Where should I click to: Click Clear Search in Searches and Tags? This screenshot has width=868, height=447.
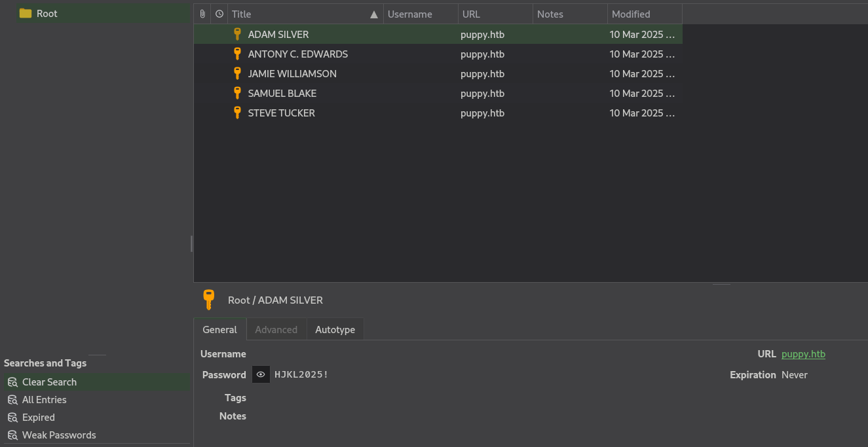pyautogui.click(x=49, y=382)
